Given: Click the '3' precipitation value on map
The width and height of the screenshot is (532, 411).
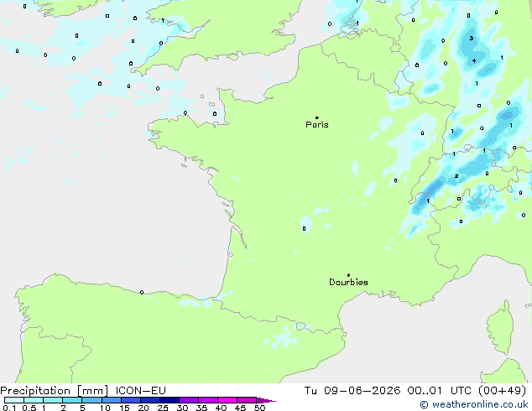Looking at the screenshot, I should (472, 38).
